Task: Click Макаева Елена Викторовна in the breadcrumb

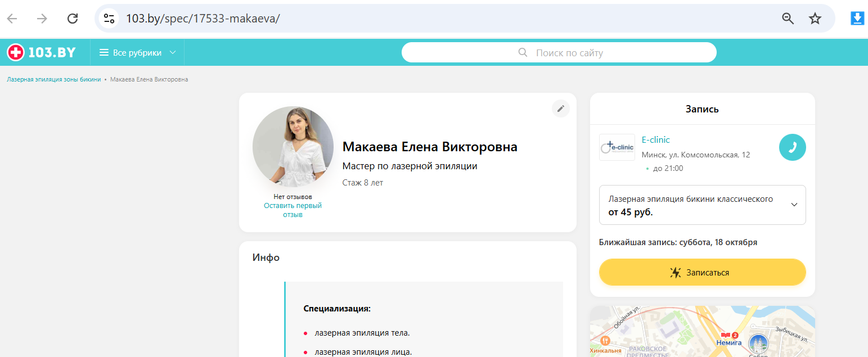Action: pos(149,79)
